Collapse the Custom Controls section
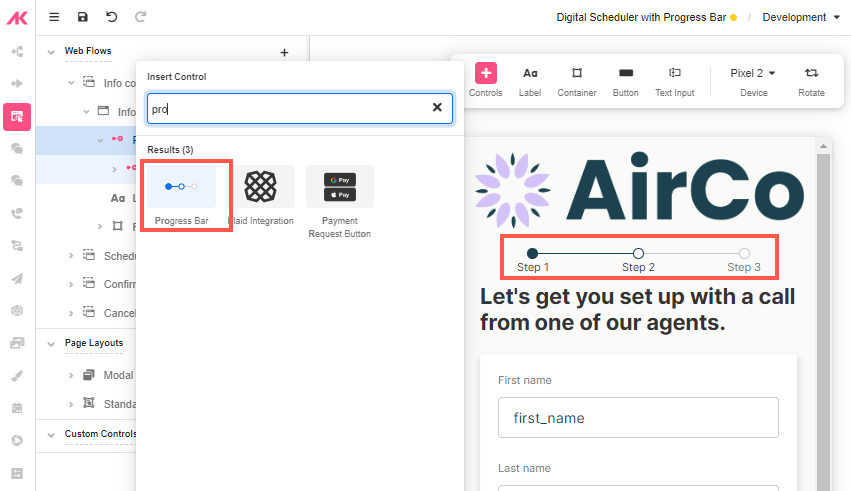This screenshot has width=851, height=491. pyautogui.click(x=51, y=435)
